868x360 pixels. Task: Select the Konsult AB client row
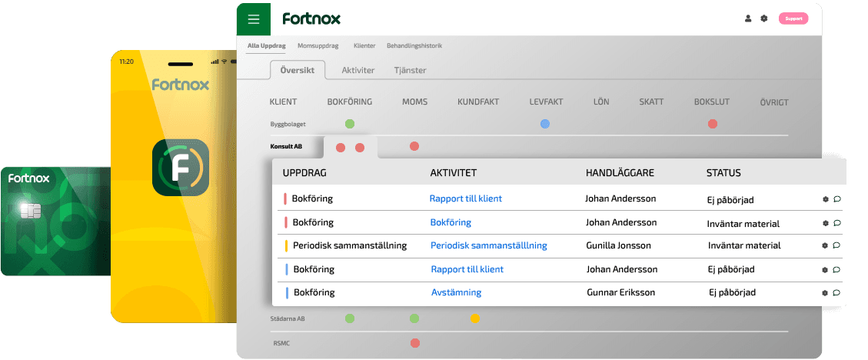tap(286, 147)
